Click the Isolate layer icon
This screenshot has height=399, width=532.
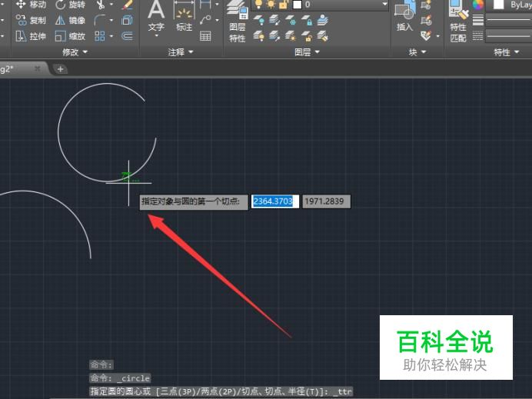[274, 20]
